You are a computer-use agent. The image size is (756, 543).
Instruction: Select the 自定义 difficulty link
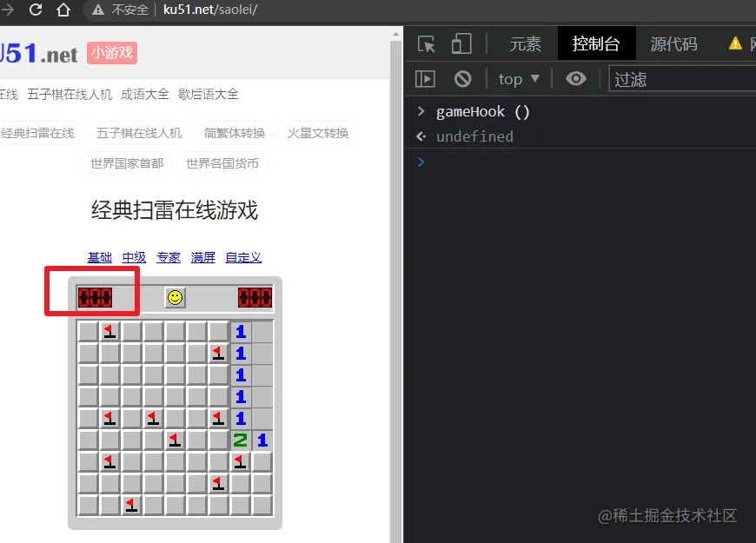pos(243,257)
